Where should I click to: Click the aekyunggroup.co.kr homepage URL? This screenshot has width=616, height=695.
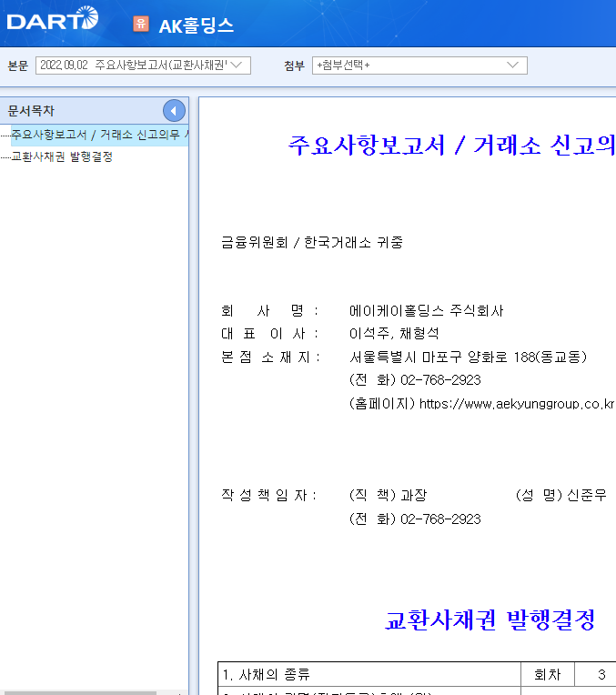pos(517,404)
